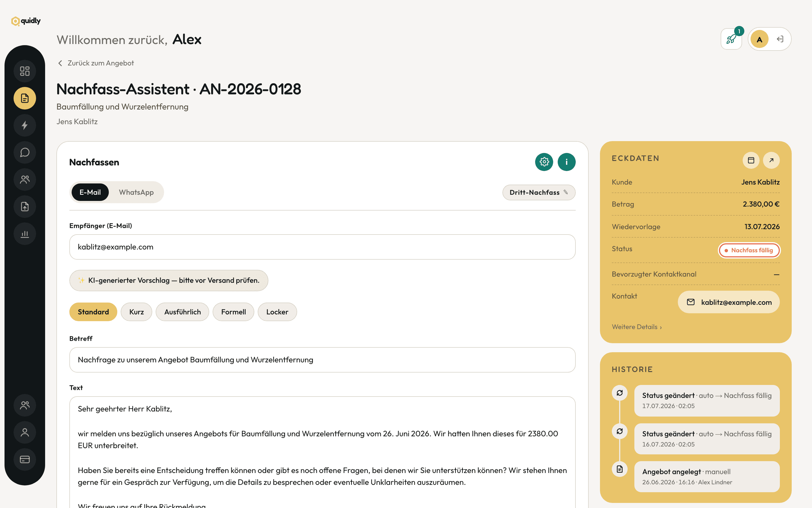Open the chat bubble icon in sidebar
Screen dimensions: 812x508
pyautogui.click(x=25, y=152)
